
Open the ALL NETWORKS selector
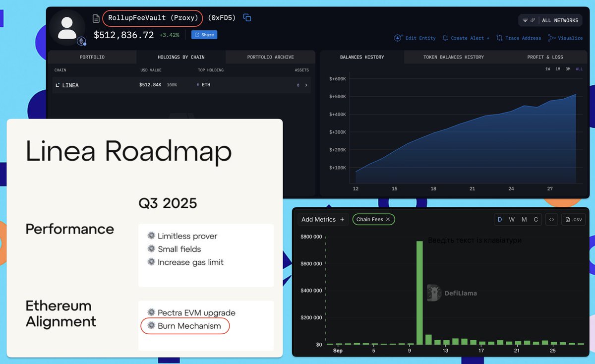tap(561, 20)
